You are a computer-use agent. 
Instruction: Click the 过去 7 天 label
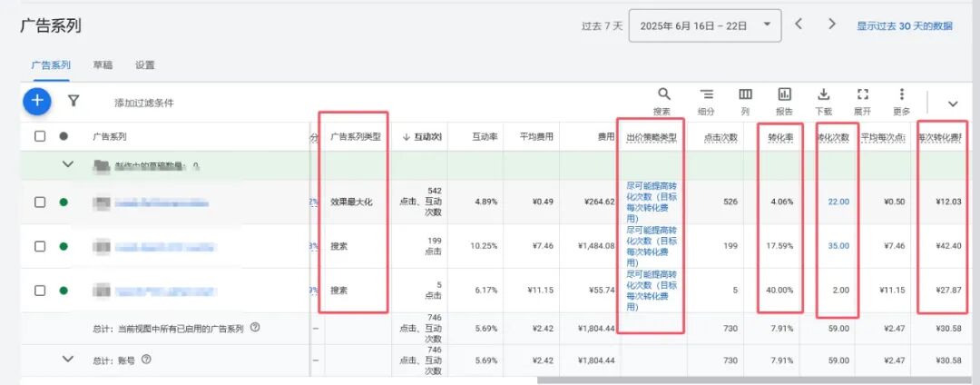(602, 26)
